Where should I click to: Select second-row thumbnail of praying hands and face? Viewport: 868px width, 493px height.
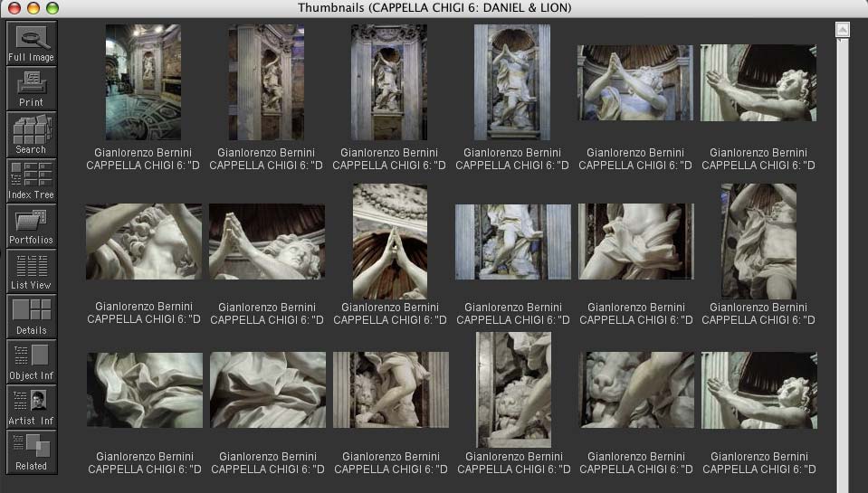coord(267,242)
